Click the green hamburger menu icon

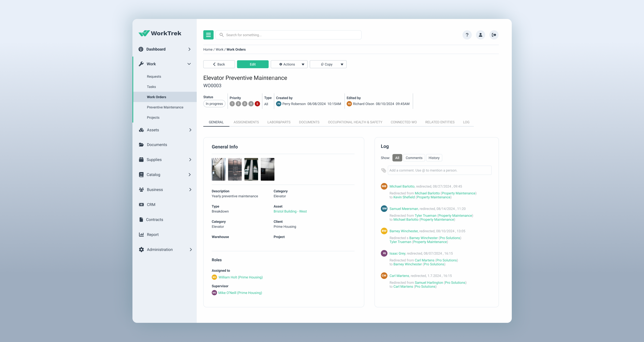click(208, 35)
